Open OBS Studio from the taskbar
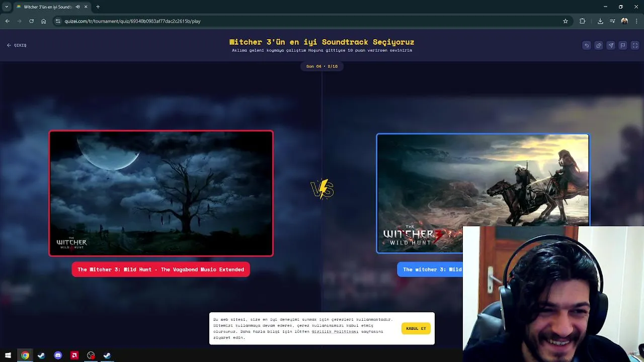The width and height of the screenshot is (644, 362). (x=91, y=355)
